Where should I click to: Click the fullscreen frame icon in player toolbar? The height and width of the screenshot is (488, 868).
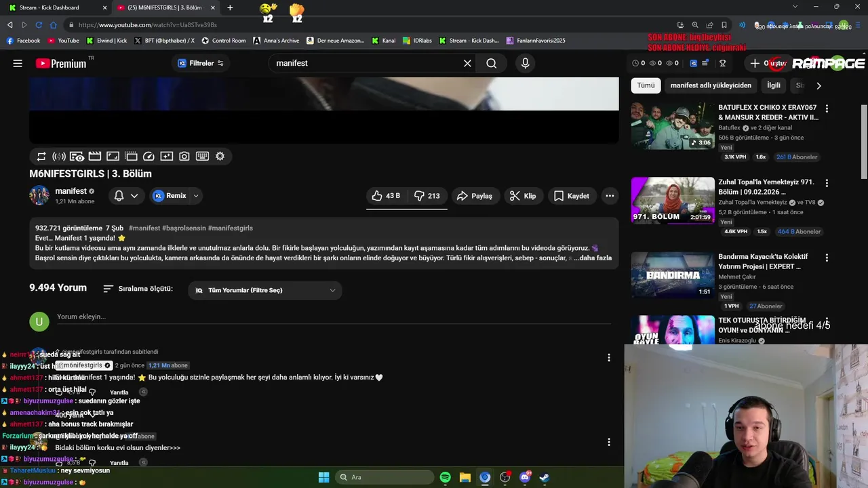[x=113, y=156]
